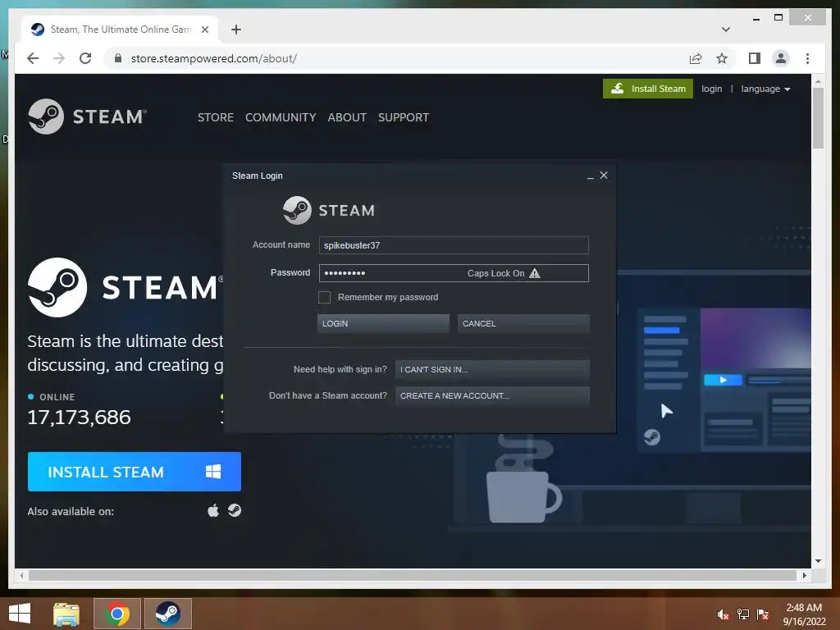The image size is (840, 630).
Task: Tick the Remember my password checkbox
Action: tap(324, 297)
